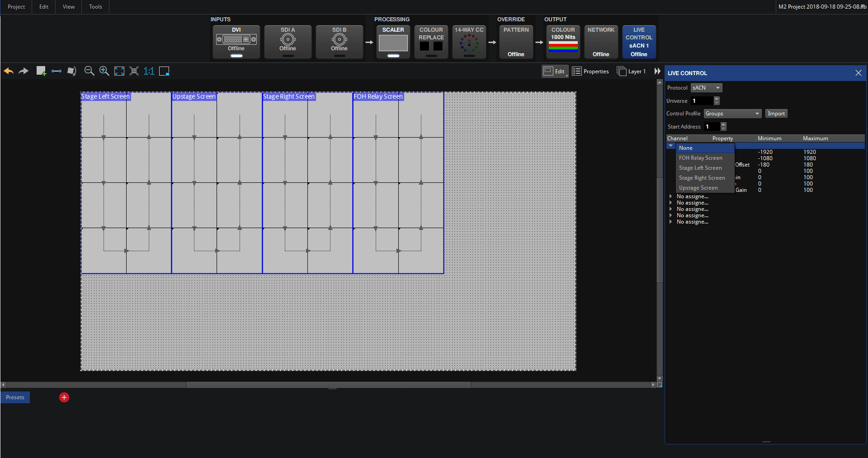Click the Property column header
Viewport: 868px width, 458px height.
point(734,138)
